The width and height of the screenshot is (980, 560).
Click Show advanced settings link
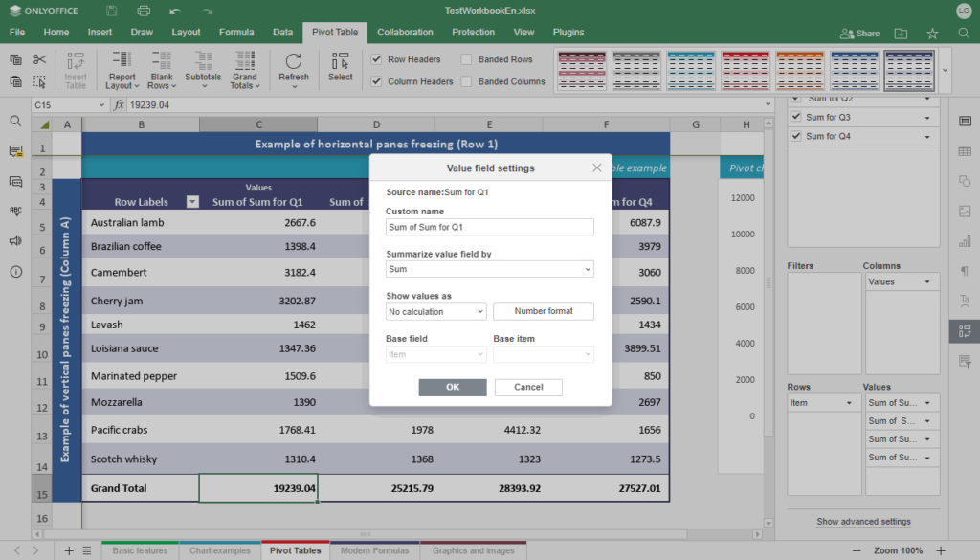point(863,522)
